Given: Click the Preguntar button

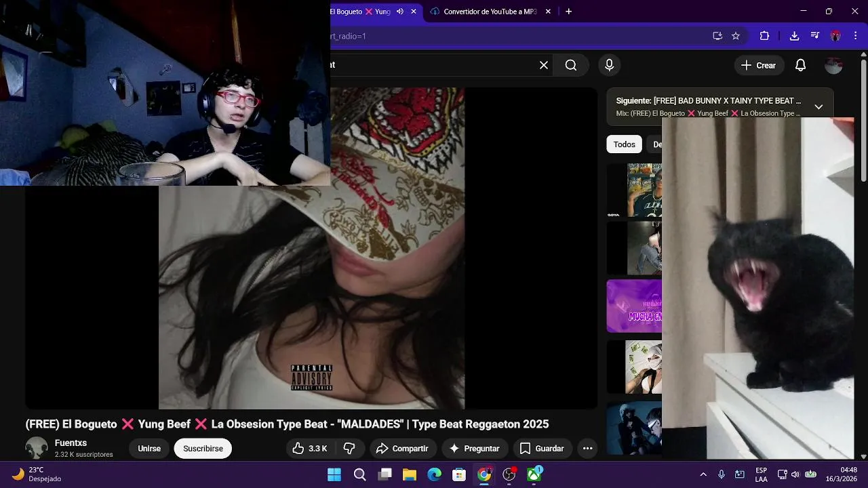Looking at the screenshot, I should tap(474, 449).
